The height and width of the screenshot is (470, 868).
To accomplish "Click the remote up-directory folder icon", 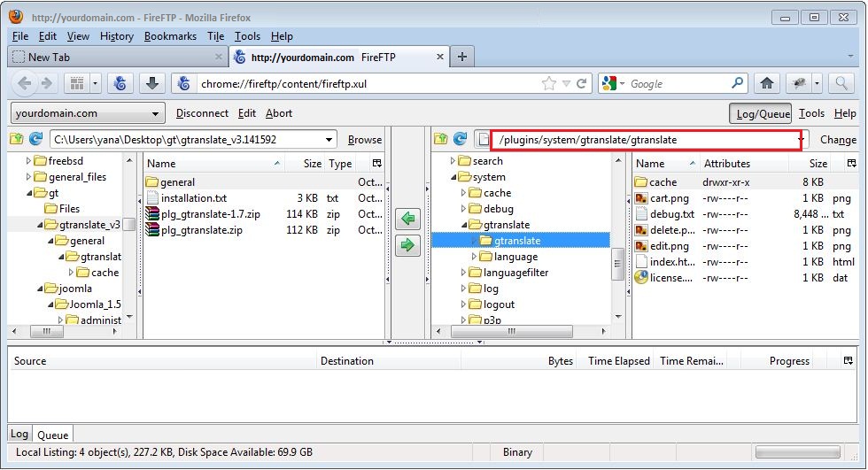I will point(441,139).
